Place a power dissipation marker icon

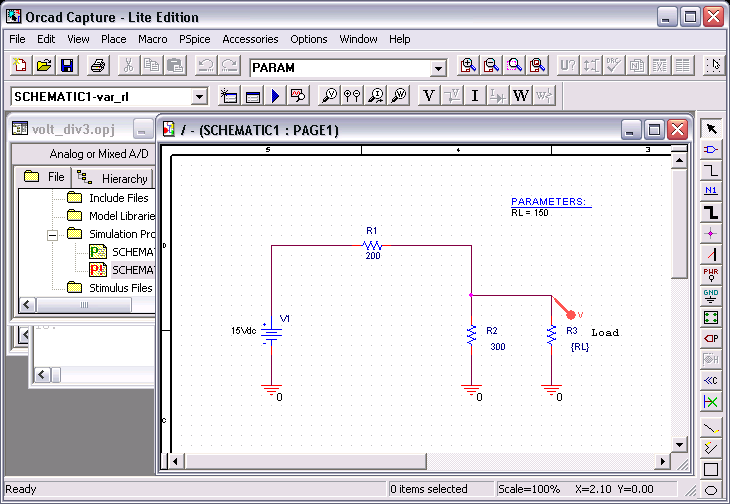(x=399, y=96)
